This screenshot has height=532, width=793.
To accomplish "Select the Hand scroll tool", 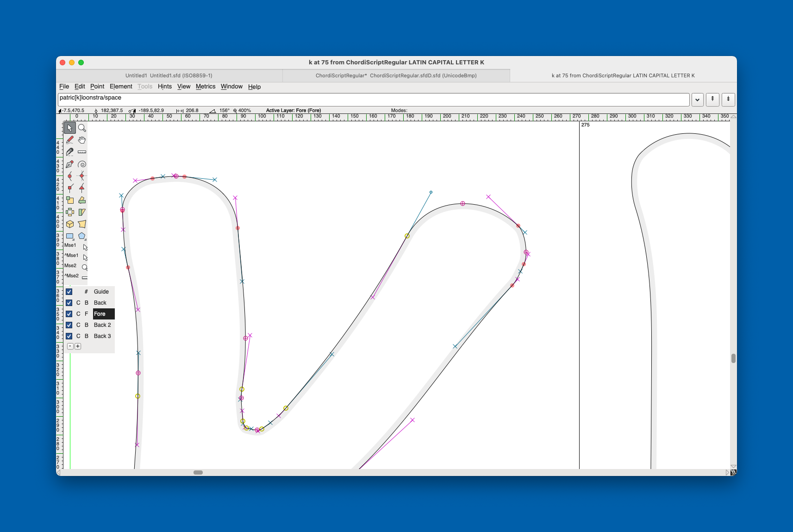I will (x=82, y=140).
